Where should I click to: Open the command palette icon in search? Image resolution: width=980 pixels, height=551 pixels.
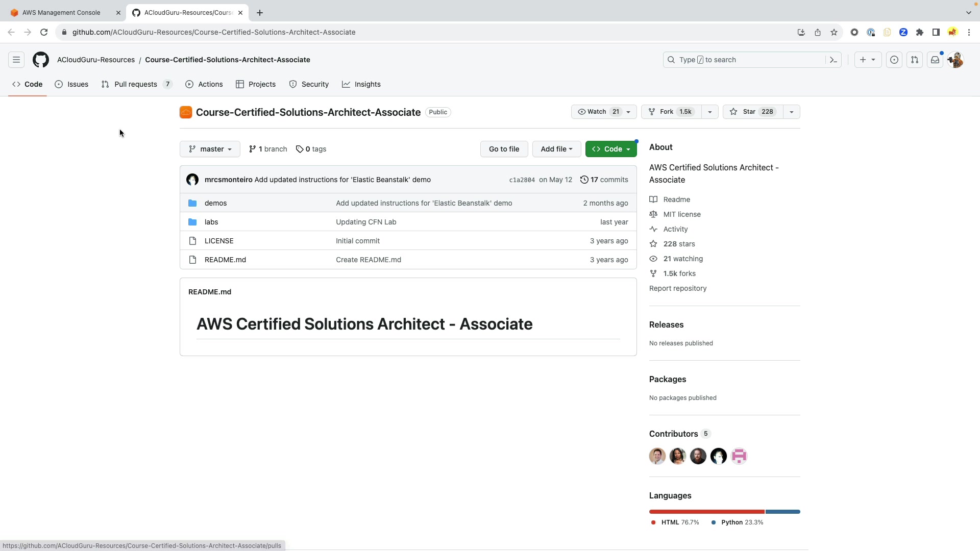(833, 60)
